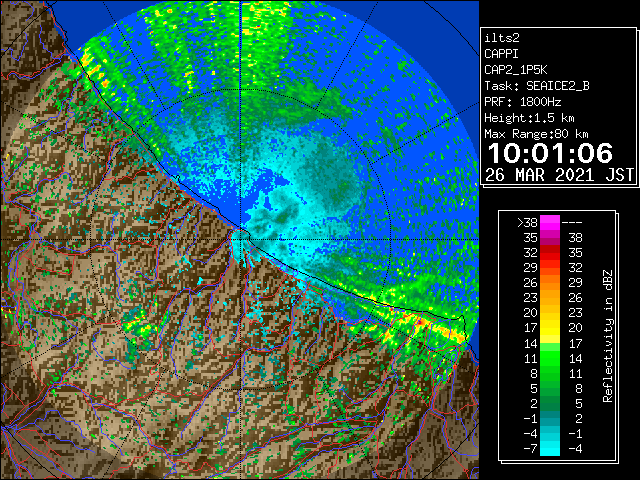This screenshot has height=480, width=640.
Task: Select the '---' legend label
Action: [x=572, y=222]
